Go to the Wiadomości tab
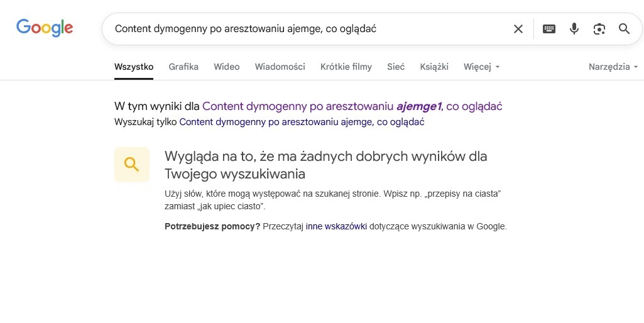The height and width of the screenshot is (323, 644). coord(280,67)
